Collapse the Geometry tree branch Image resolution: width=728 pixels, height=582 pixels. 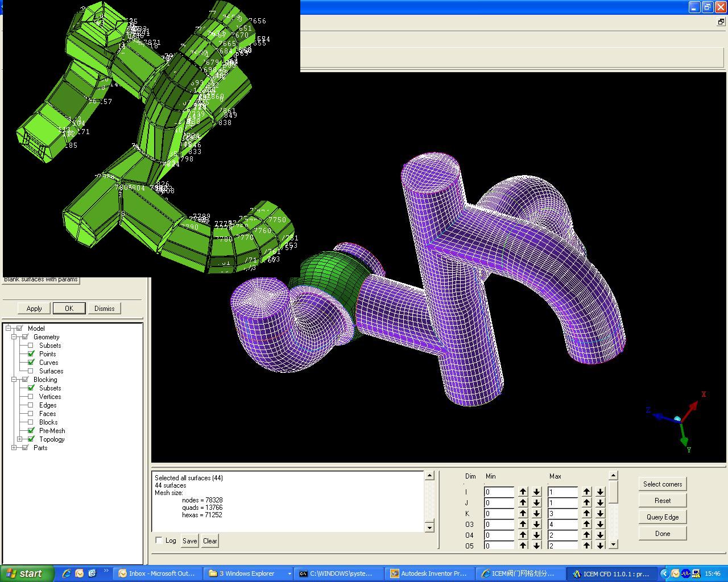(x=14, y=337)
